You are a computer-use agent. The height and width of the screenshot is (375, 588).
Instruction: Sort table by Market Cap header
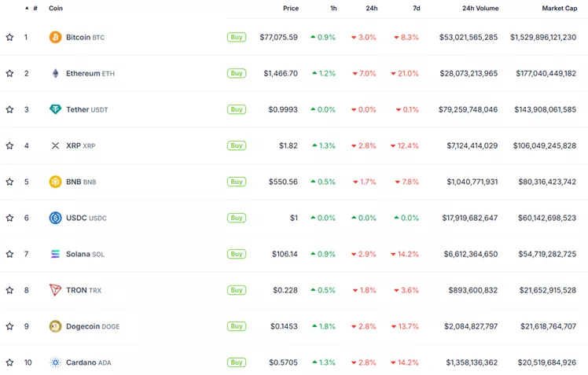(x=559, y=8)
